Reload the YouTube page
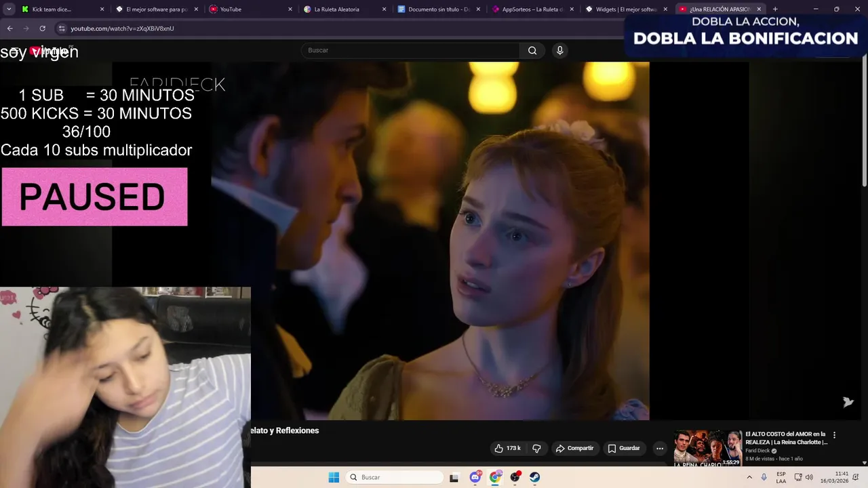Image resolution: width=868 pixels, height=488 pixels. point(42,28)
